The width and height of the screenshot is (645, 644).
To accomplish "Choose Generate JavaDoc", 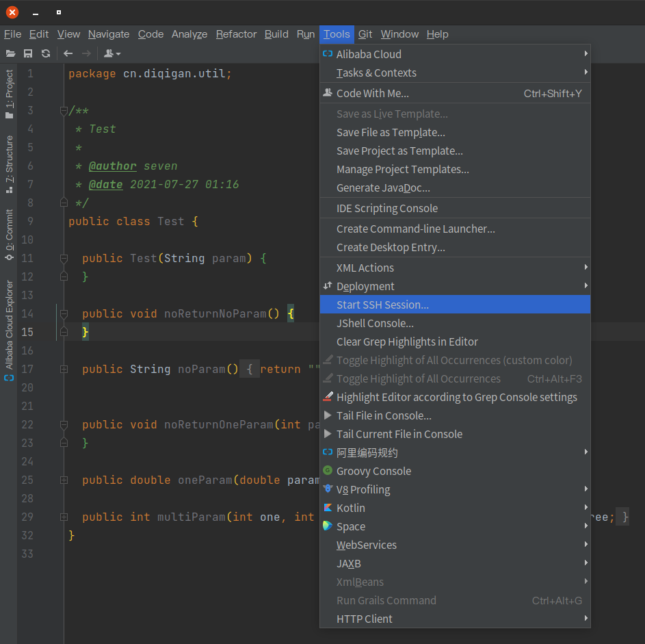I will [455, 188].
